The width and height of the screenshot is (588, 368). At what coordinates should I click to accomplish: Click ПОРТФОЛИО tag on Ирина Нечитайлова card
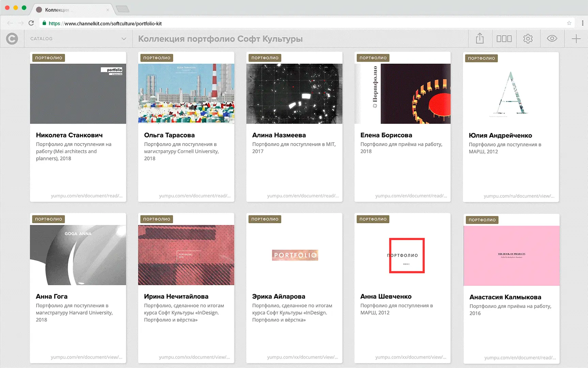tap(157, 219)
